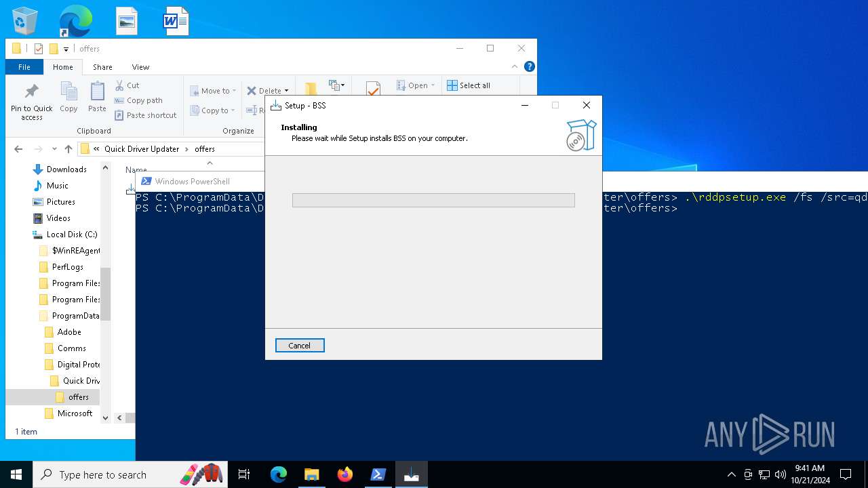This screenshot has height=488, width=868.
Task: Select Videos in navigation pane
Action: click(x=58, y=218)
